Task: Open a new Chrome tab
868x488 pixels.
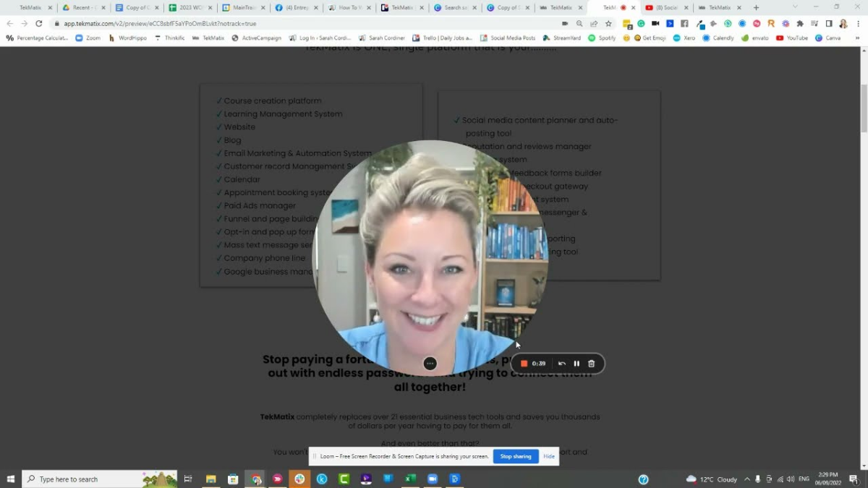Action: click(756, 7)
